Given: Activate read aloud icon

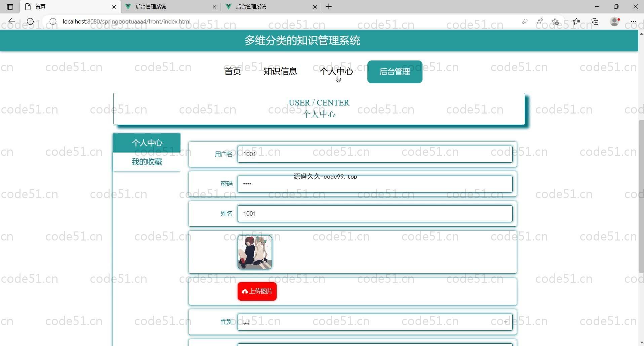Looking at the screenshot, I should (x=540, y=21).
